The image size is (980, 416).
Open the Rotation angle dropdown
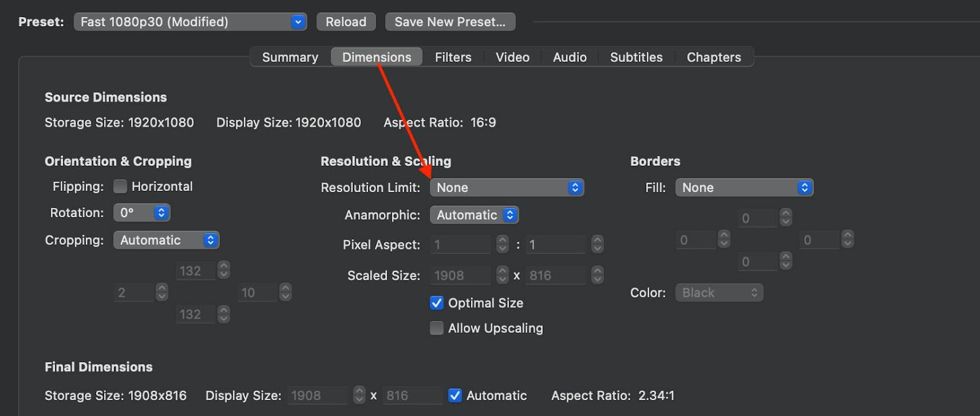[141, 212]
